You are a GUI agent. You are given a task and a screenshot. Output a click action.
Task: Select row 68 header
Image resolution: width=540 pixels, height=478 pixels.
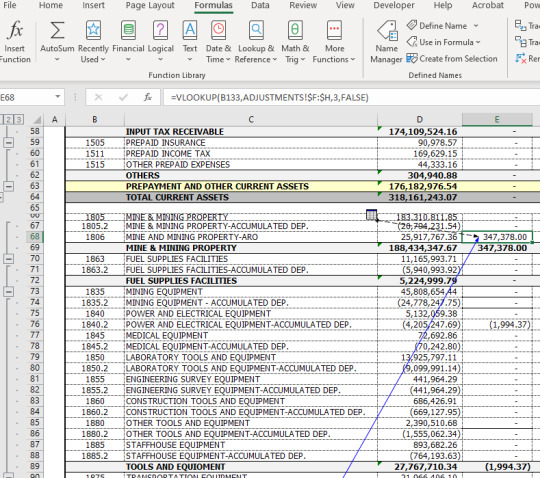pyautogui.click(x=34, y=237)
